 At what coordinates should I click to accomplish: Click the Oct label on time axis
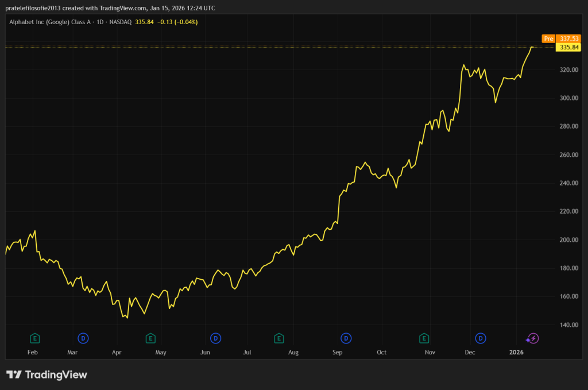click(382, 352)
